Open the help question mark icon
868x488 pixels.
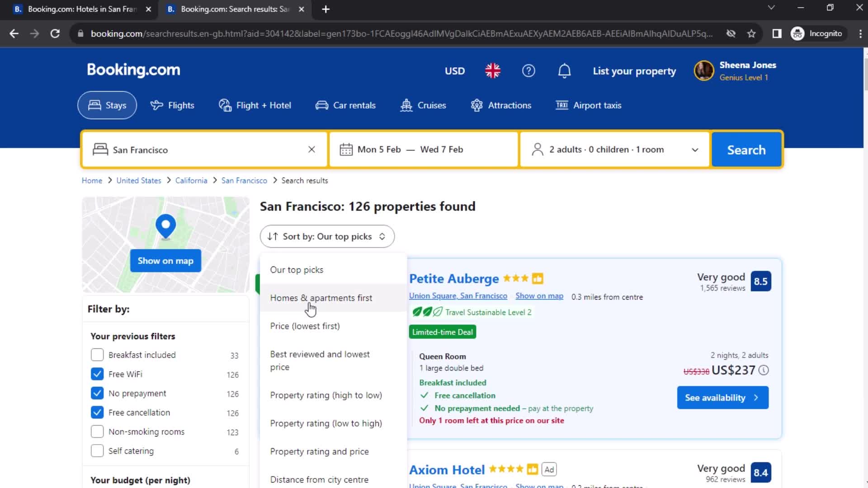(x=528, y=71)
